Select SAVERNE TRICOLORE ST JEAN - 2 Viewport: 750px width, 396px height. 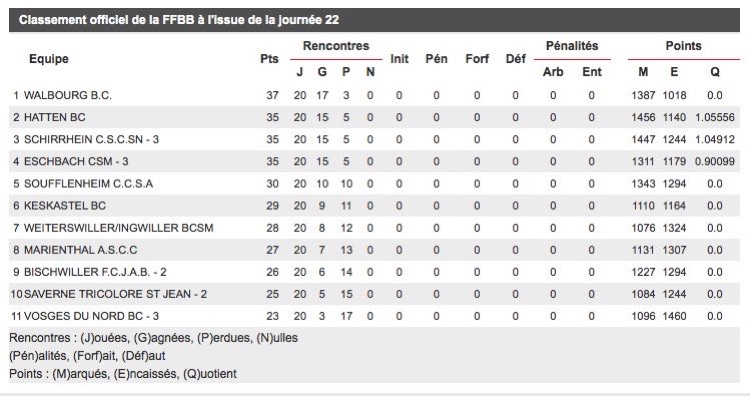point(115,294)
